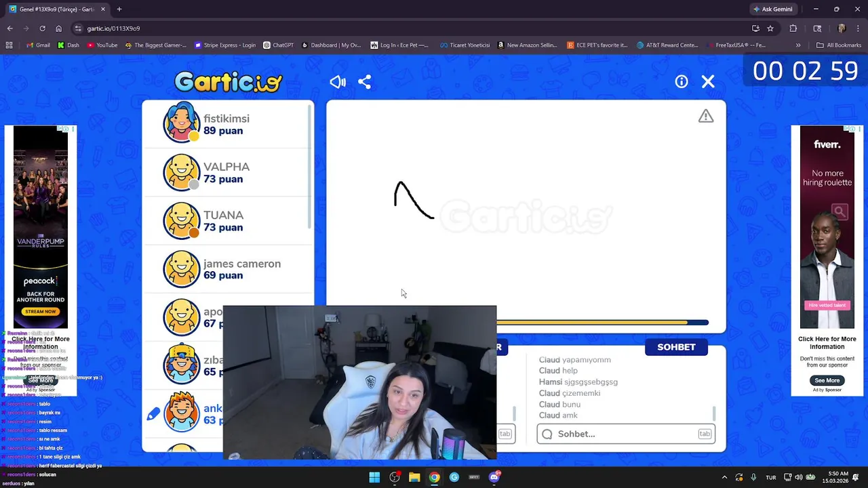This screenshot has width=868, height=488.
Task: Click the drawing canvas stroke
Action: click(412, 201)
